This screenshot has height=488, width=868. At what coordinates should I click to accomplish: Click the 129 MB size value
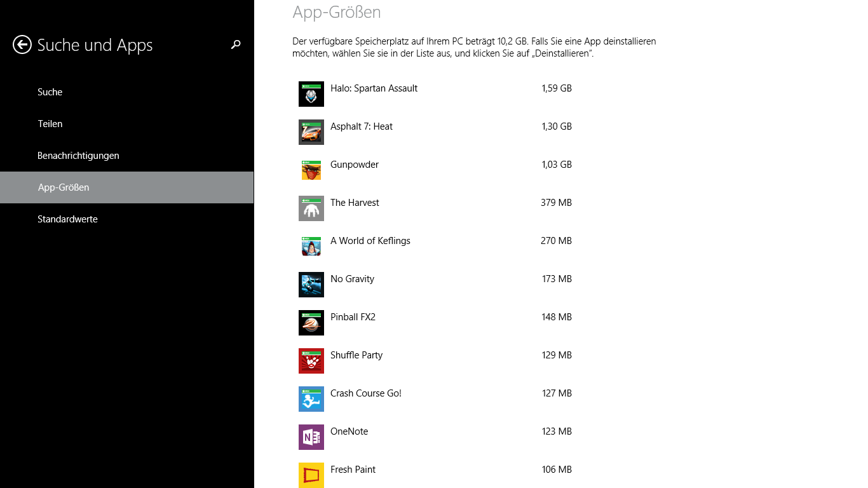557,355
